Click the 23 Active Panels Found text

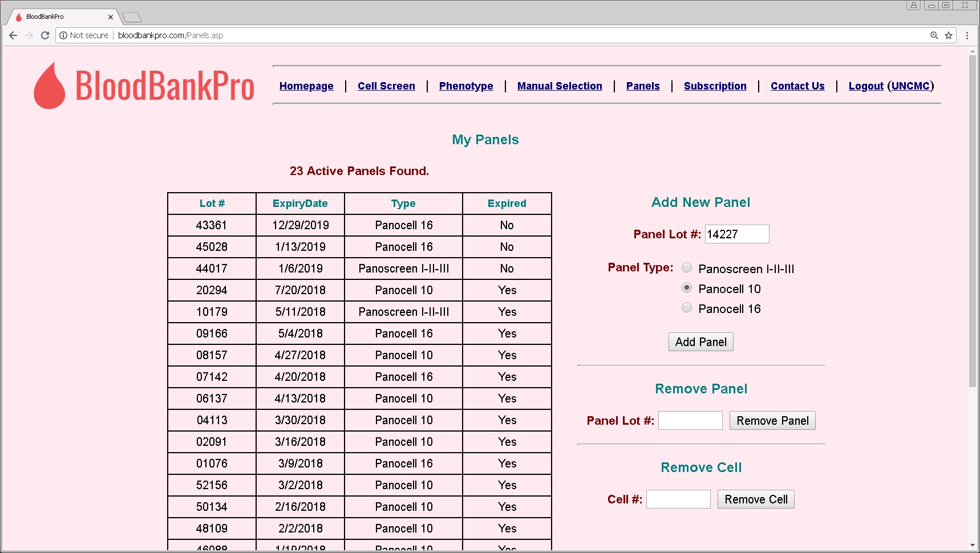tap(359, 171)
